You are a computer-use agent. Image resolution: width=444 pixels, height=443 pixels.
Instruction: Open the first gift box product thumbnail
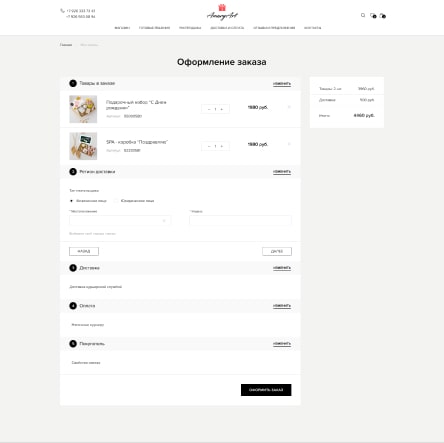pos(83,109)
